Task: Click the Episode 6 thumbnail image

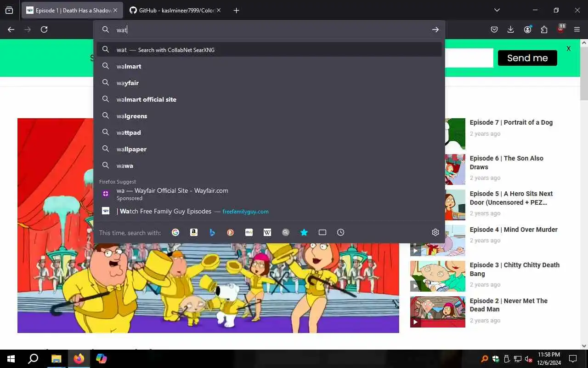Action: (x=455, y=169)
